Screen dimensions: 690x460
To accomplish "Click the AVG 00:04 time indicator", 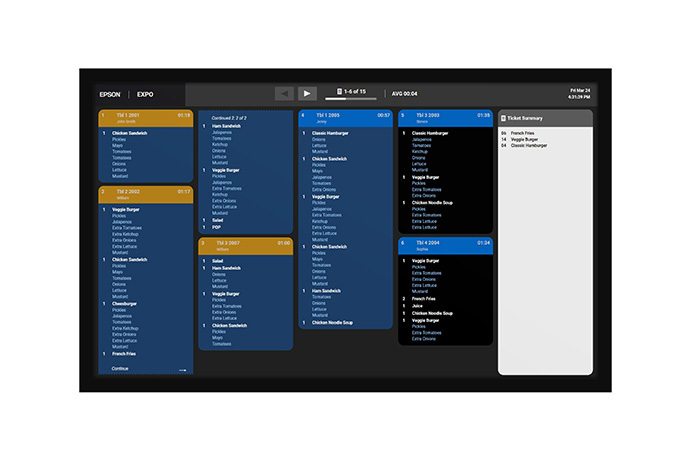I will click(x=405, y=93).
